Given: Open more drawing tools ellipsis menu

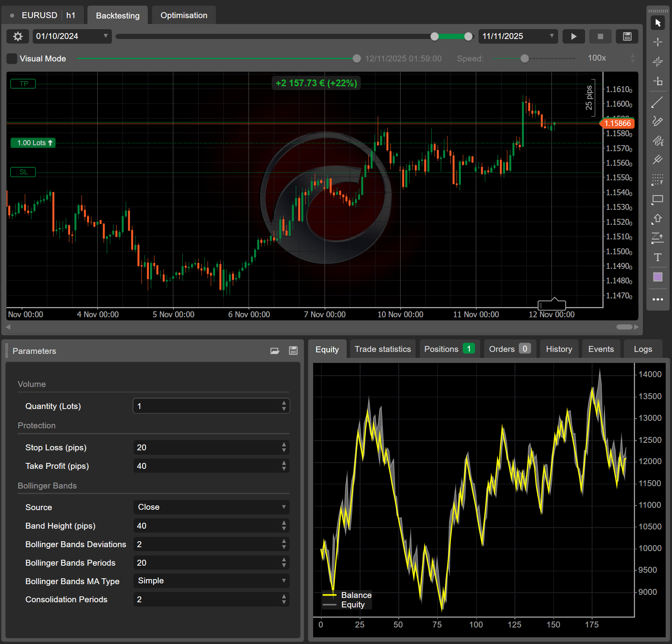Looking at the screenshot, I should coord(657,300).
